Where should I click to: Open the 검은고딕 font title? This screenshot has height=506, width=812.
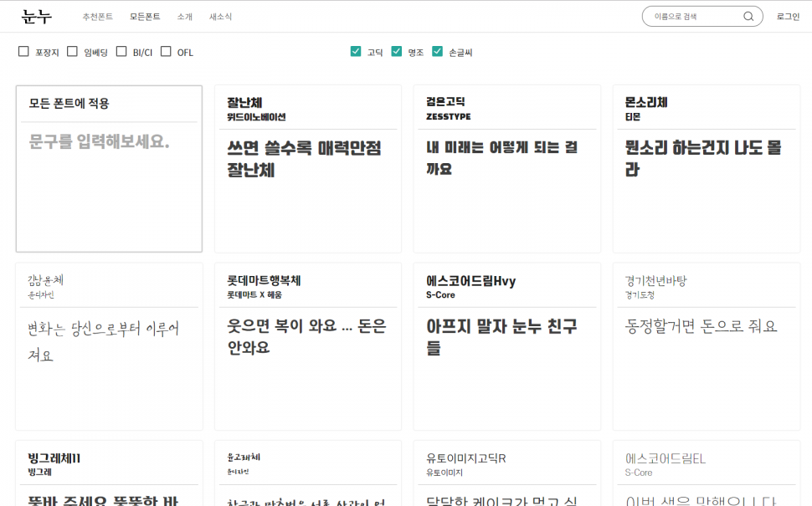[445, 101]
